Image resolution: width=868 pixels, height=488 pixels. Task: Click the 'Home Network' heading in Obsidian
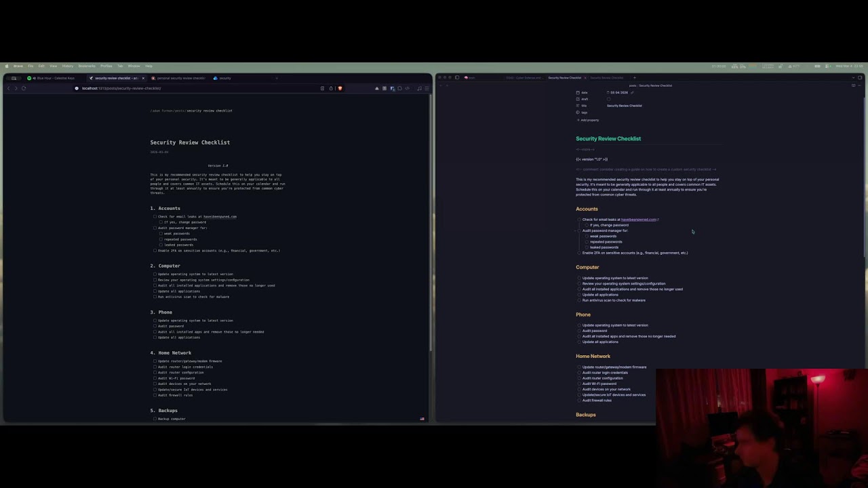point(593,356)
